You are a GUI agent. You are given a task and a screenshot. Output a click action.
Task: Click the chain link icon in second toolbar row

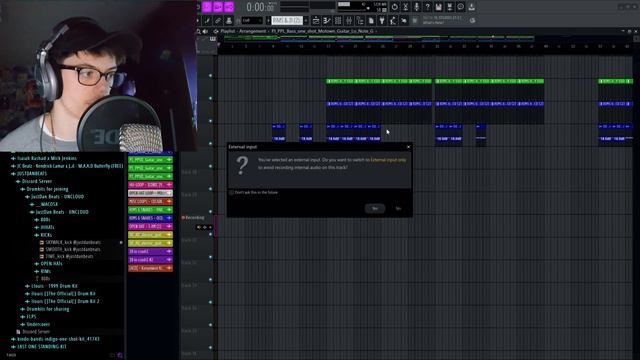pos(218,20)
